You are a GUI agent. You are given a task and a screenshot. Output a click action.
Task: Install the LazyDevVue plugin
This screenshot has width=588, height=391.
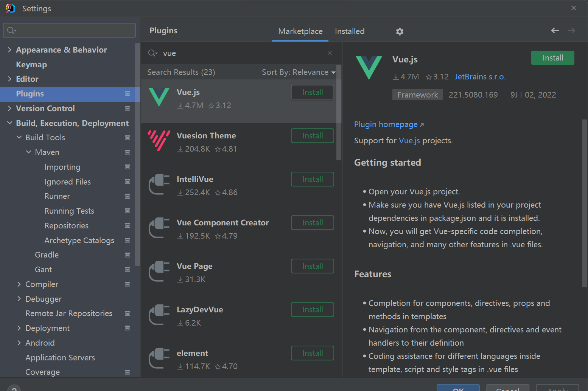coord(313,310)
